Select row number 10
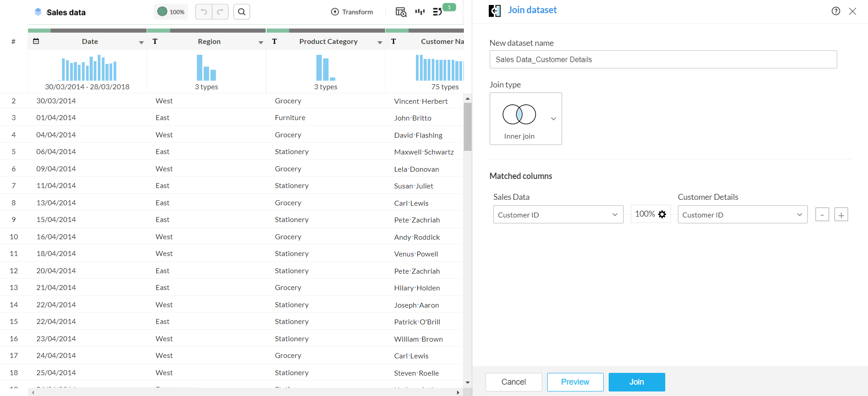The width and height of the screenshot is (868, 396). (14, 237)
